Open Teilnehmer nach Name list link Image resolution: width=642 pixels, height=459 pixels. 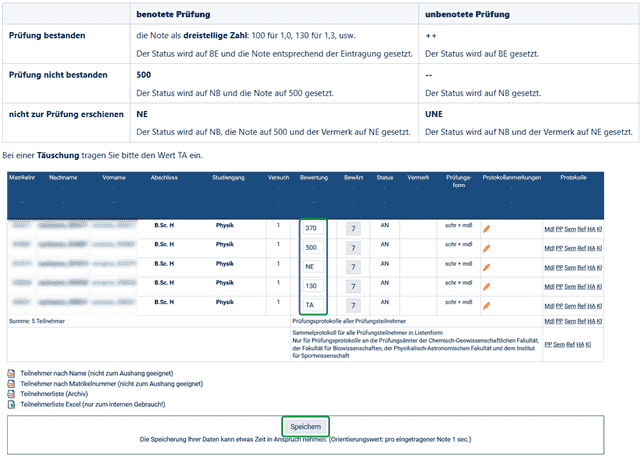[97, 373]
